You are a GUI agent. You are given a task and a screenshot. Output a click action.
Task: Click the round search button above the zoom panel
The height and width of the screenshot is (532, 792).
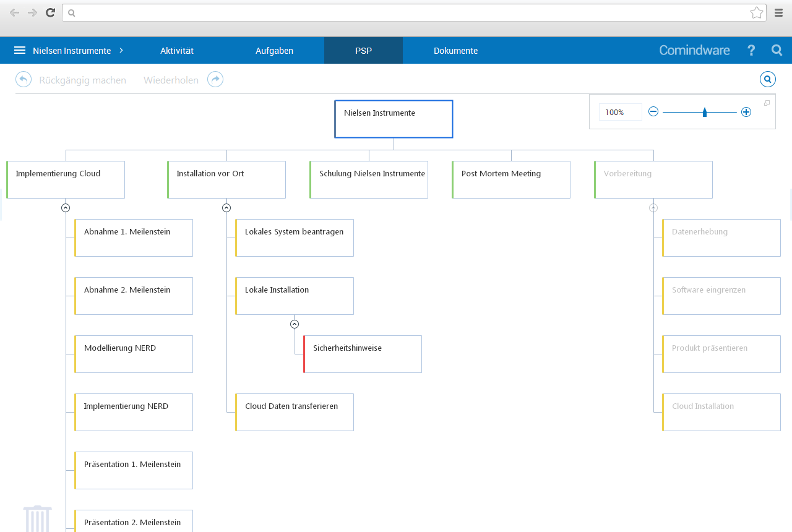click(768, 79)
